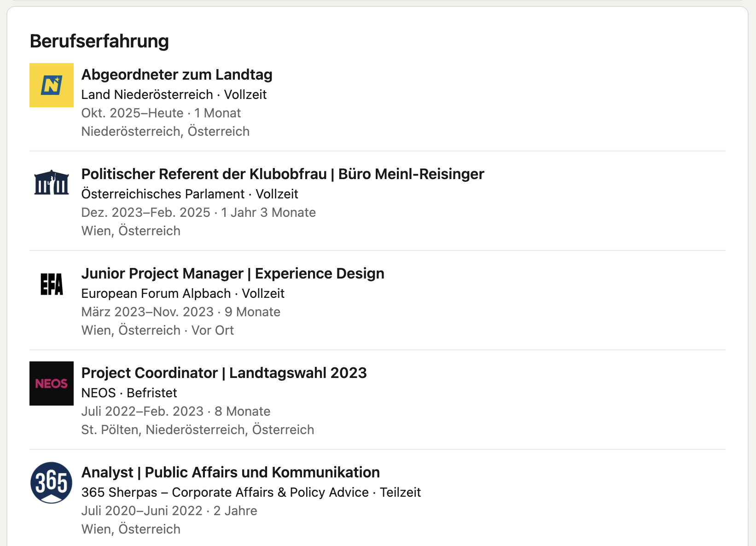This screenshot has height=546, width=756.
Task: Click 365 Sherpas – Corporate Affairs & Policy Advice
Action: [225, 492]
